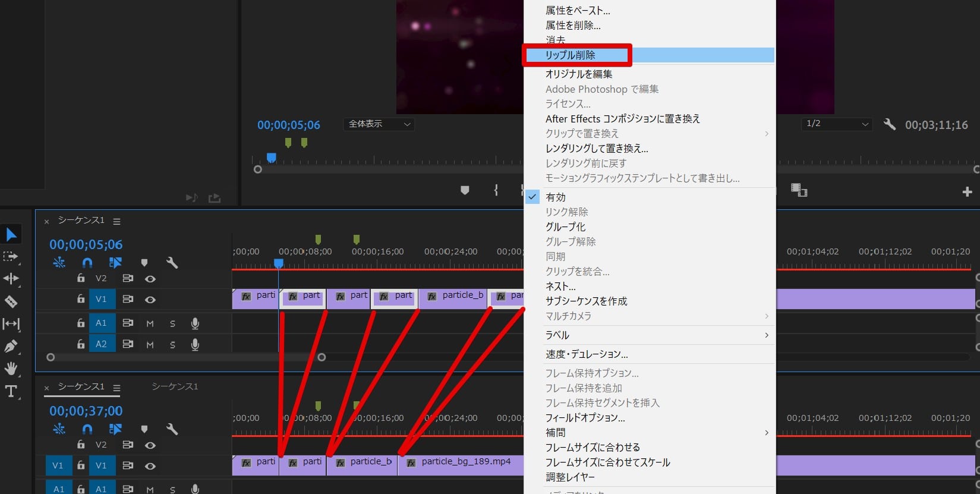Toggle linked selection in upper timeline
The height and width of the screenshot is (494, 980).
(x=115, y=262)
